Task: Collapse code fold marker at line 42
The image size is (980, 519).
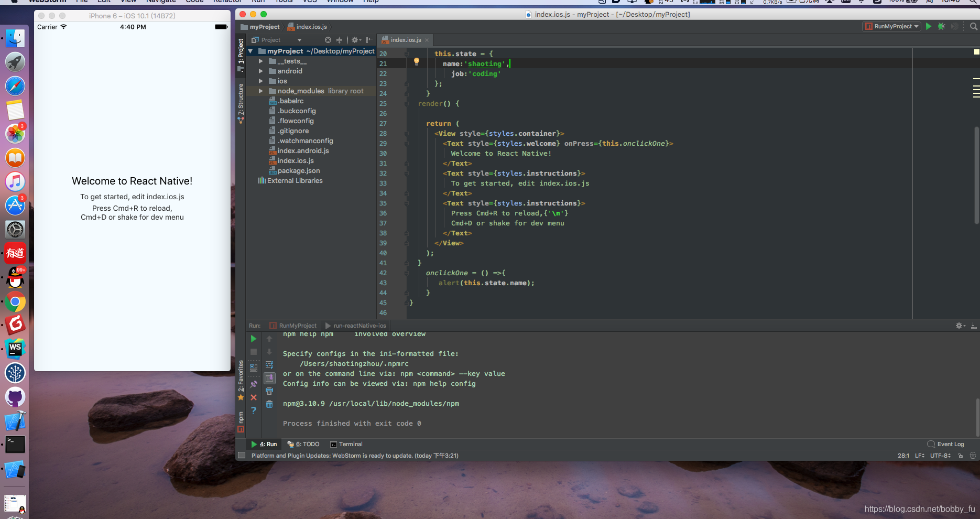Action: [x=407, y=273]
